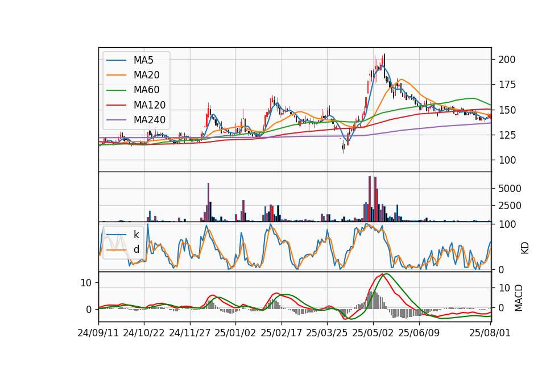This screenshot has height=392, width=546.
Task: Click the 25/05/02 date axis label
Action: [373, 333]
